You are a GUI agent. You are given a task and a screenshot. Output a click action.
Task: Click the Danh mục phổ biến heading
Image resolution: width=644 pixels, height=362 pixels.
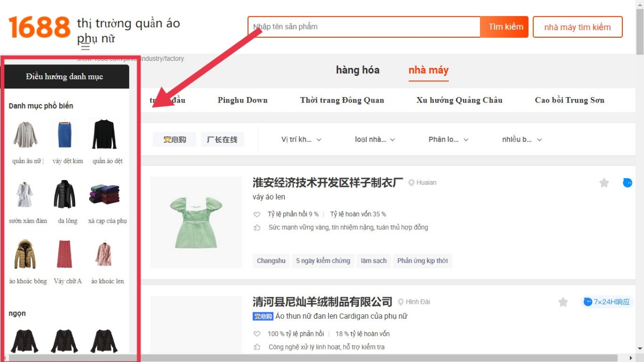click(x=41, y=106)
